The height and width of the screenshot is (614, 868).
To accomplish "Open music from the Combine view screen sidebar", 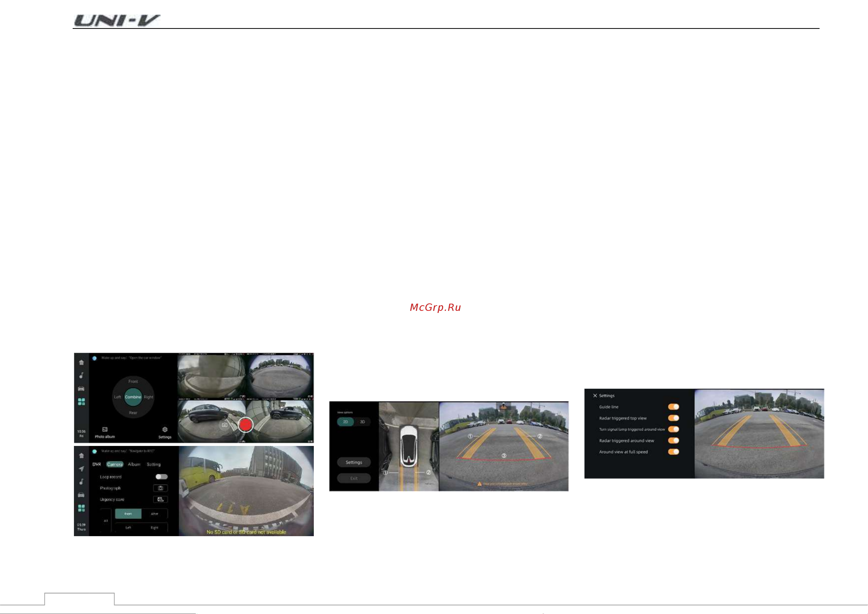I will (x=81, y=375).
